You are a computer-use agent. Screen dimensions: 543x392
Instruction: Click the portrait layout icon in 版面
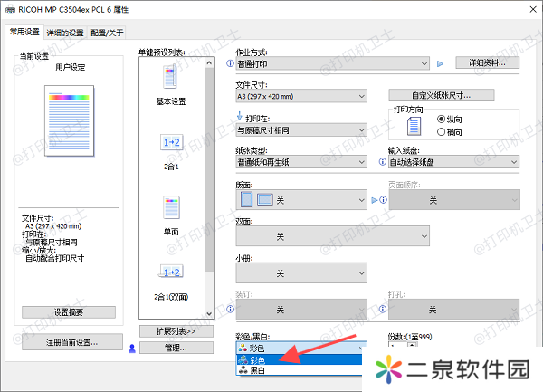[x=246, y=199]
